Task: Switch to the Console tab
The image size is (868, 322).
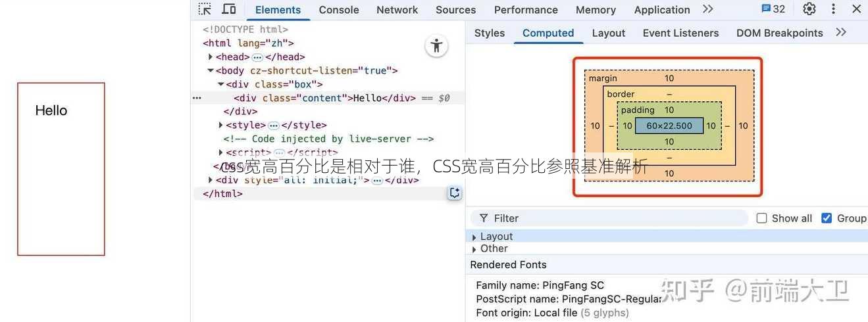Action: pos(339,10)
